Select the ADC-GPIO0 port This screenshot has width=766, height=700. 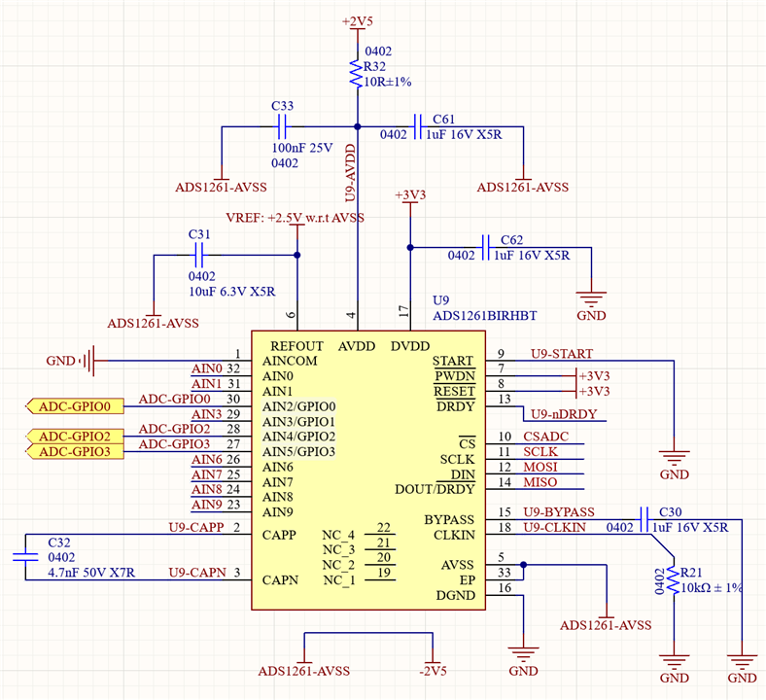[74, 406]
